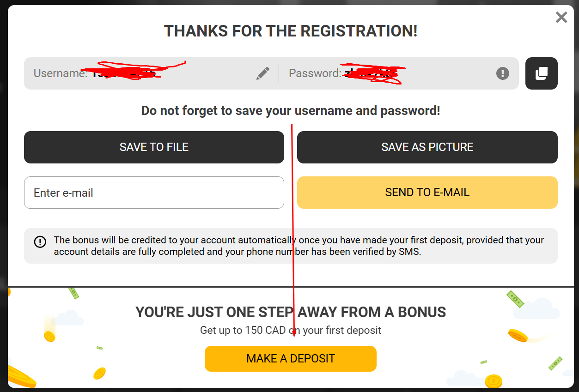Click the pencil icon to edit username
This screenshot has width=579, height=392.
(262, 73)
